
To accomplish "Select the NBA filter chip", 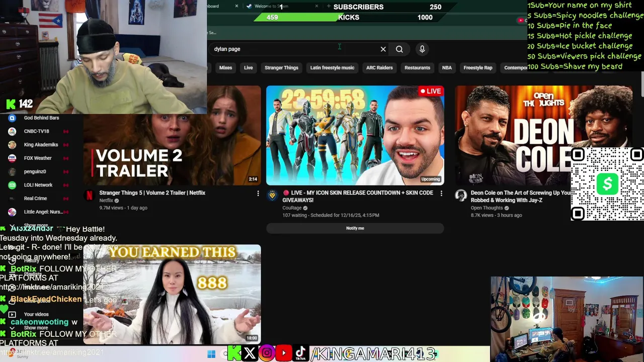I will 447,68.
